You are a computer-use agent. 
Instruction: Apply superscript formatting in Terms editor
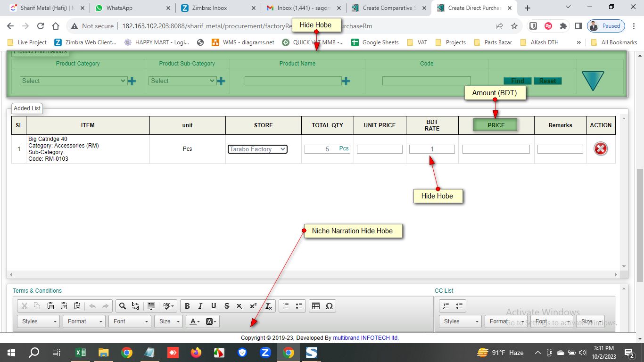click(x=253, y=306)
